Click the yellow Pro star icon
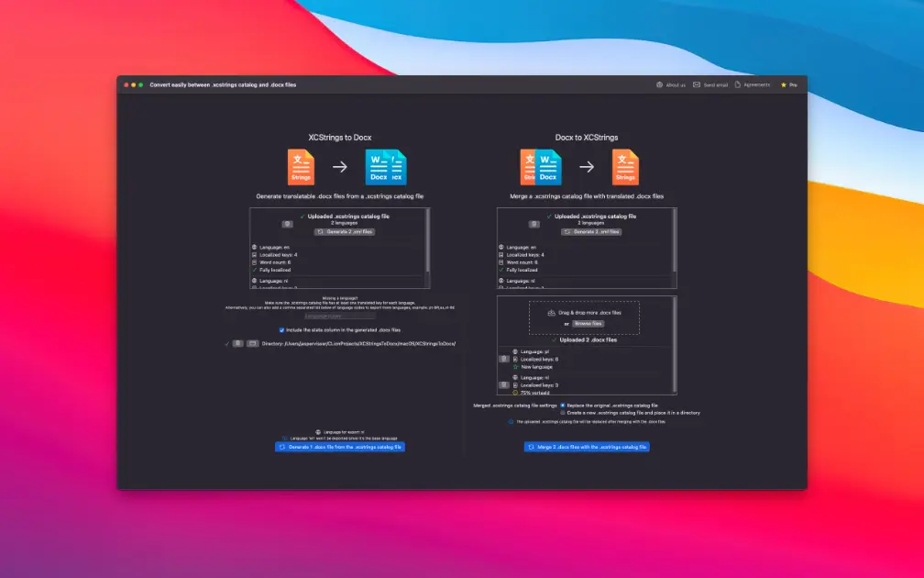 coord(784,84)
